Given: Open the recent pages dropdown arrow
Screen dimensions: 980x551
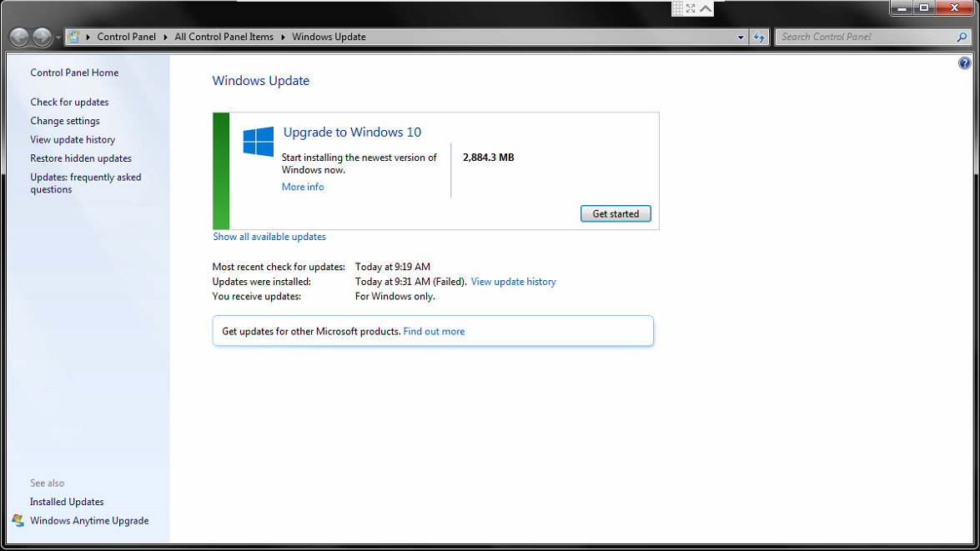Looking at the screenshot, I should coord(58,38).
